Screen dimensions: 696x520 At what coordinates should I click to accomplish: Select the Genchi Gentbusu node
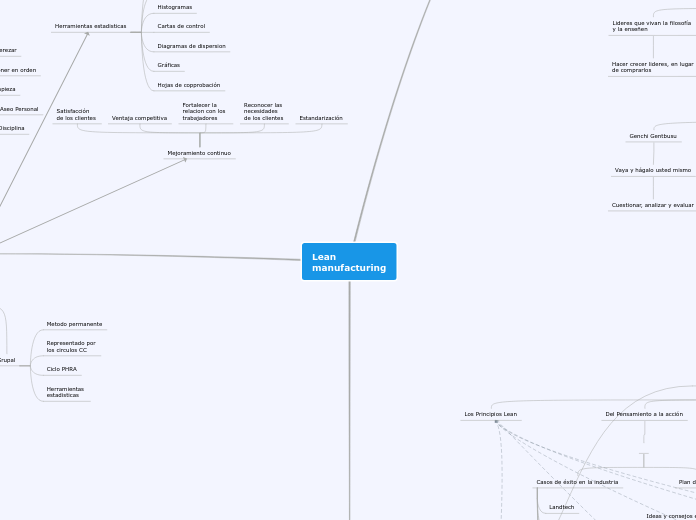click(x=653, y=136)
